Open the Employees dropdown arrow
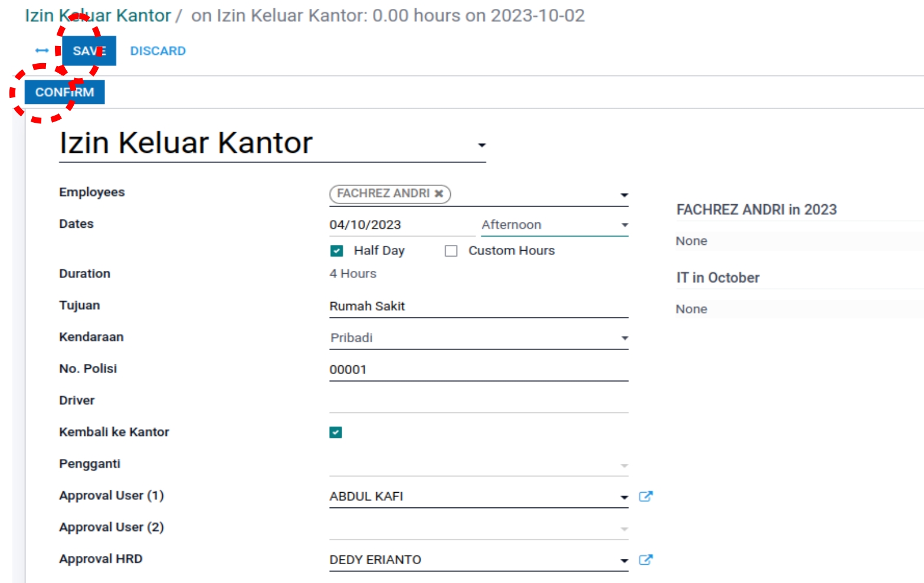Image resolution: width=924 pixels, height=583 pixels. click(x=624, y=195)
